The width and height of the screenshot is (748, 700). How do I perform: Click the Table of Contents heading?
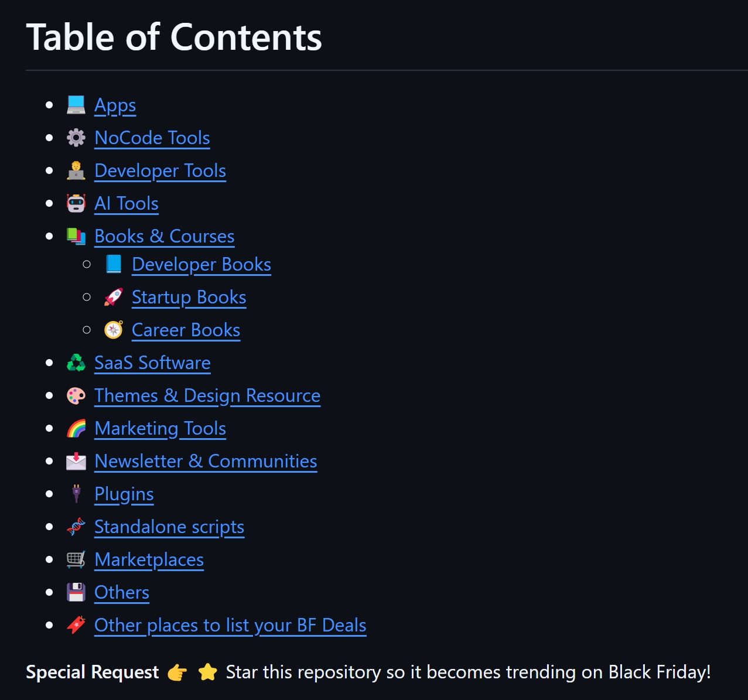click(174, 37)
